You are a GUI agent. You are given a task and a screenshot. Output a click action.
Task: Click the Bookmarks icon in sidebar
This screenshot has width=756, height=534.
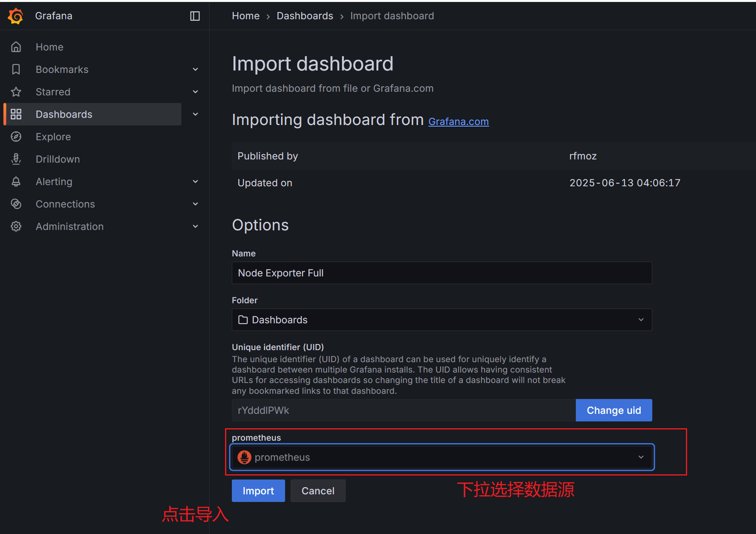click(x=16, y=69)
